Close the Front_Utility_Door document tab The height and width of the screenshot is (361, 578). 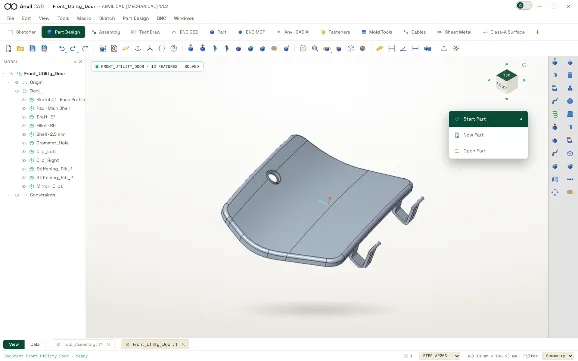click(x=183, y=344)
